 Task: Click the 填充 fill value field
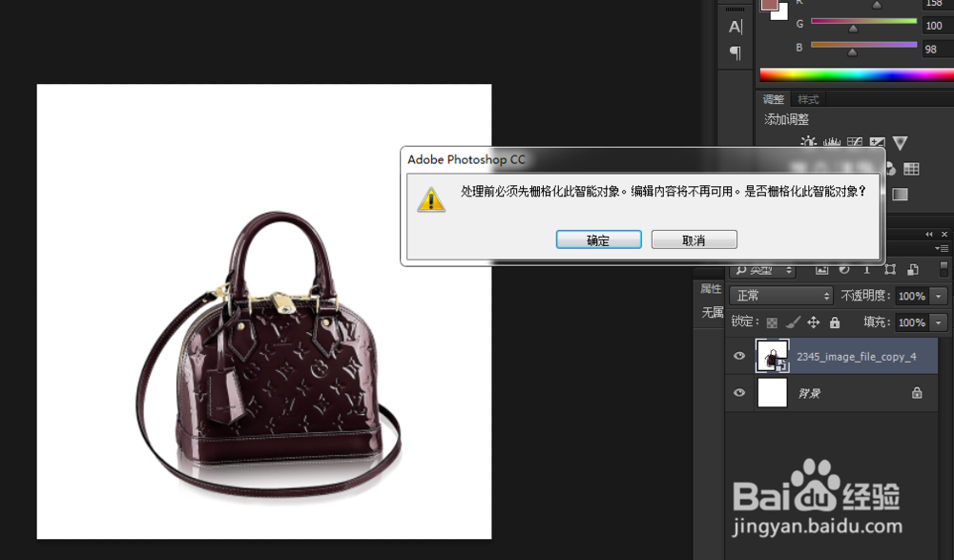click(x=911, y=322)
